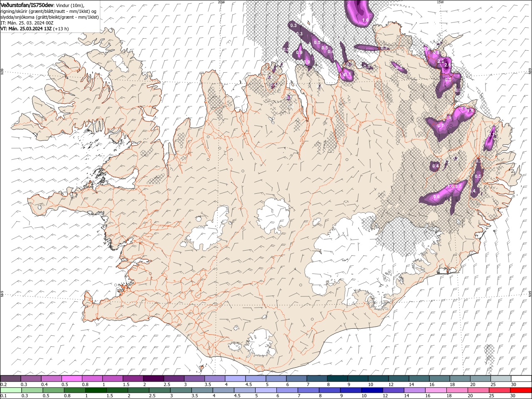Pick the darkest purple 2–2.5 swatch, upper legend
This screenshot has height=399, width=532.
153,379
